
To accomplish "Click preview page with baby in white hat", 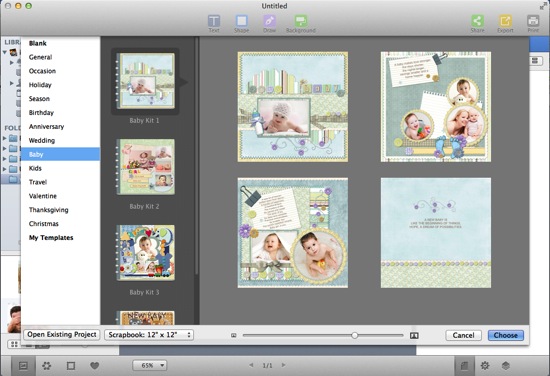I will (293, 107).
